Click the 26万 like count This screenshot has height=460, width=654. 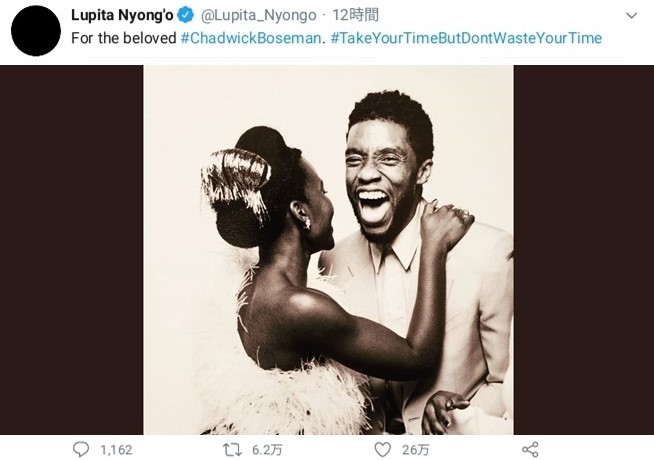[415, 450]
